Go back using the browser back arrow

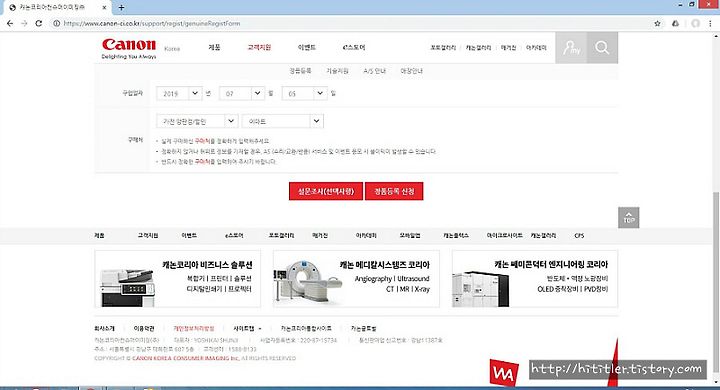(10, 23)
